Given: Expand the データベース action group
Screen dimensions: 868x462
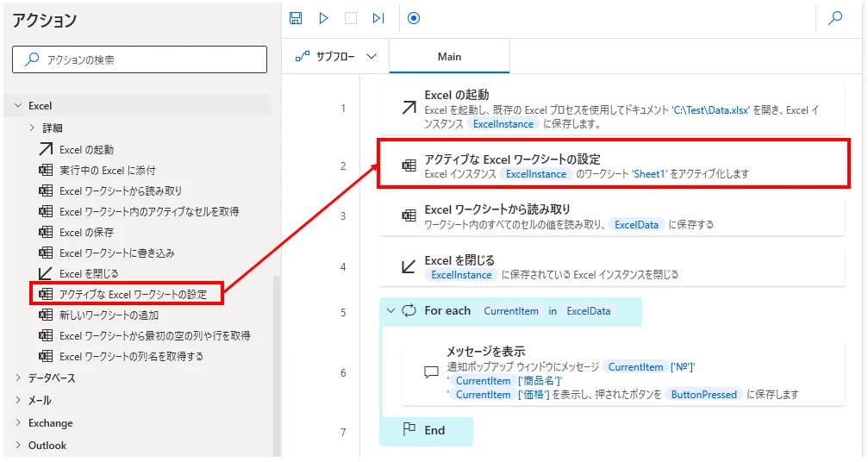Looking at the screenshot, I should (18, 378).
